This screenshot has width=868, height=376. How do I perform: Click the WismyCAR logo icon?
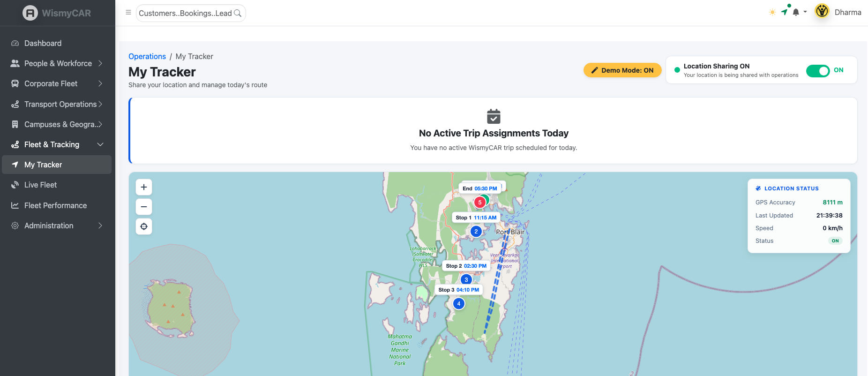[30, 13]
